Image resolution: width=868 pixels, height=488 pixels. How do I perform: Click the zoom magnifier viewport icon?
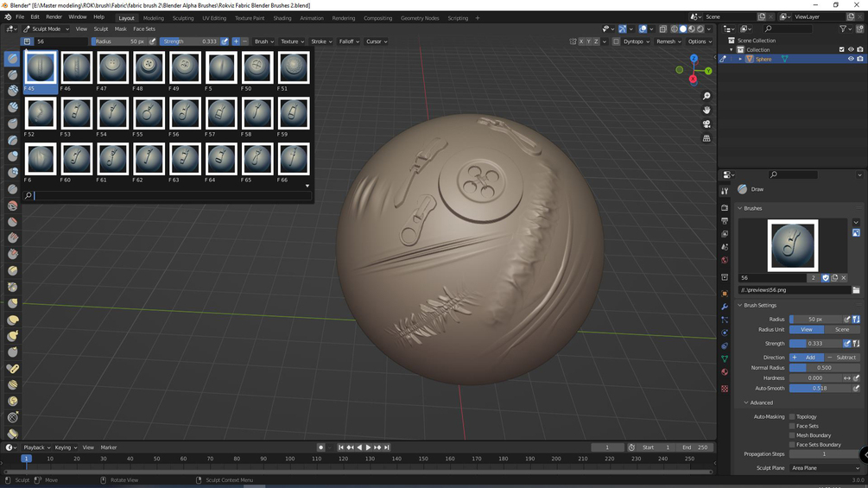click(706, 96)
